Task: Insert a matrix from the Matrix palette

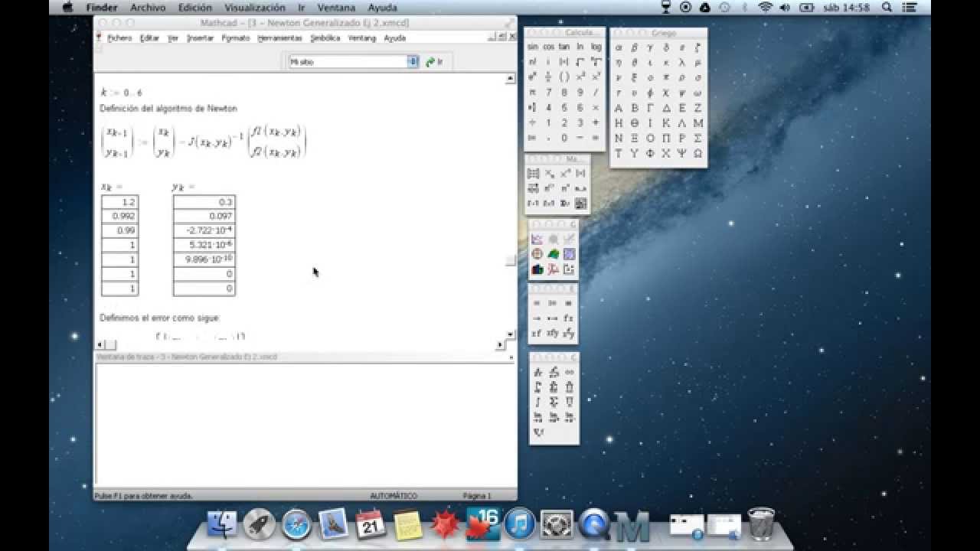Action: tap(534, 174)
